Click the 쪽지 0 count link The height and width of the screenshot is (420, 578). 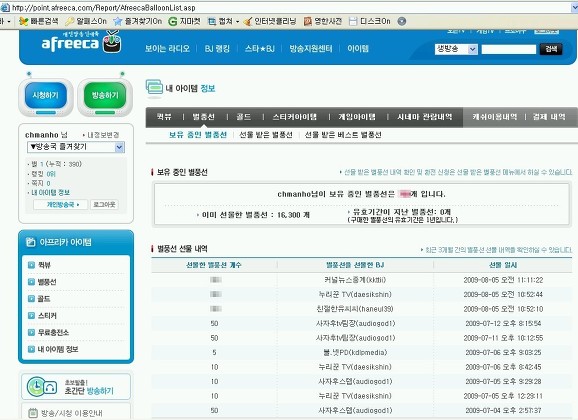point(41,183)
